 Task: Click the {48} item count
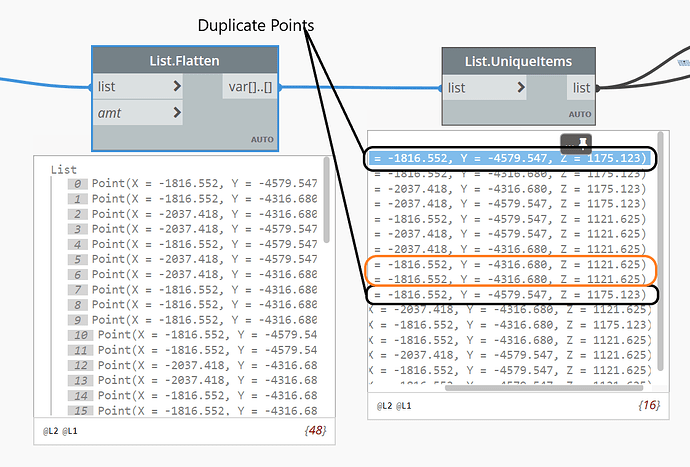pos(315,430)
